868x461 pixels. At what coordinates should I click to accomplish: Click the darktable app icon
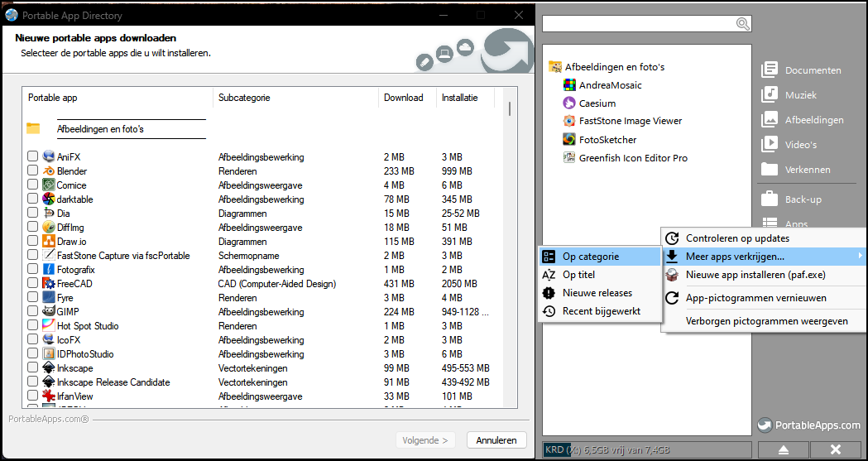click(x=48, y=199)
